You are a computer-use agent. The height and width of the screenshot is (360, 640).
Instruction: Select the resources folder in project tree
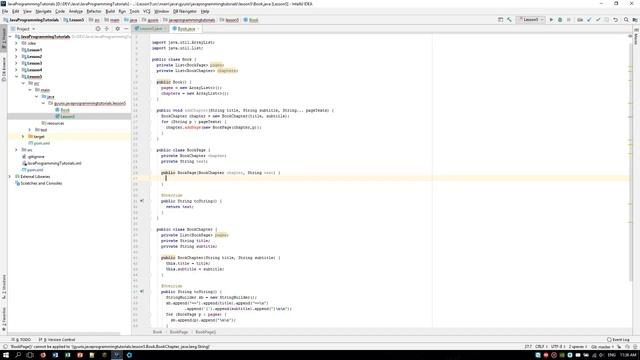[x=53, y=123]
